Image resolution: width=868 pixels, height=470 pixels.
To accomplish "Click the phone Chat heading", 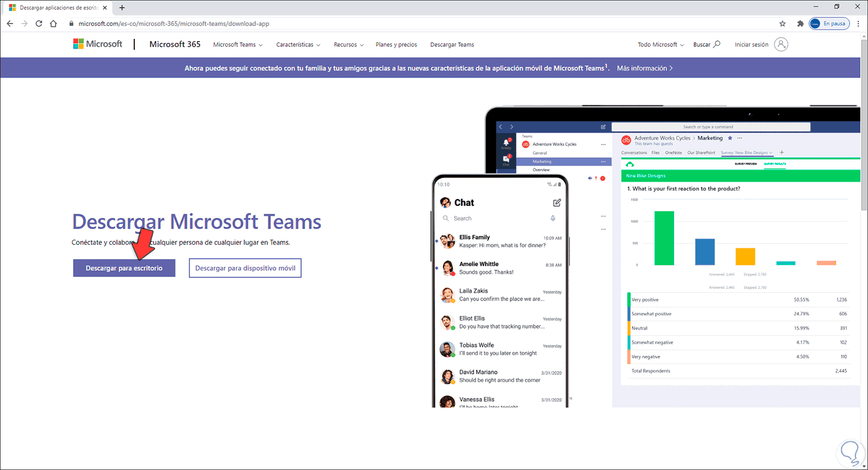I will [x=464, y=203].
